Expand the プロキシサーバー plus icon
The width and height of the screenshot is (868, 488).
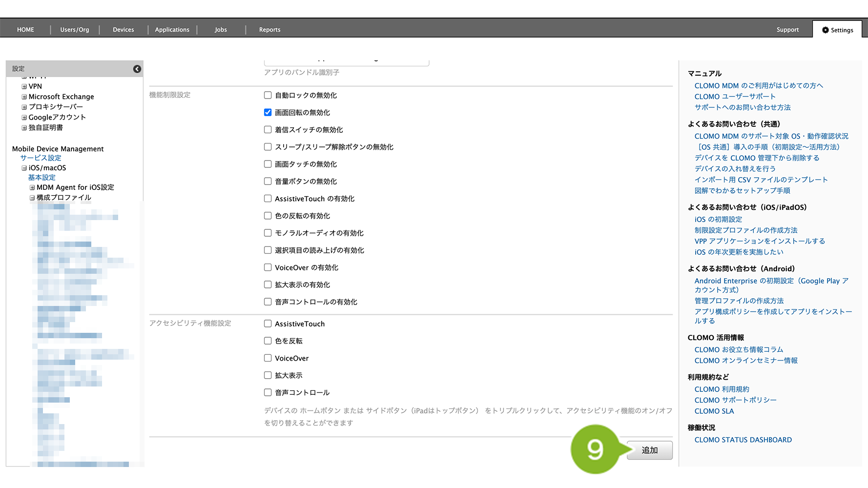[24, 107]
